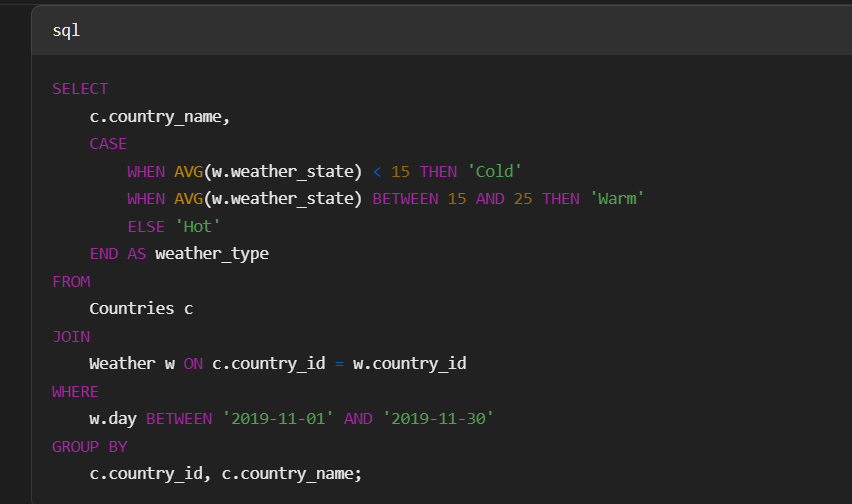Viewport: 852px width, 504px height.
Task: Click 'c.country_id,' in the group by list
Action: [150, 474]
